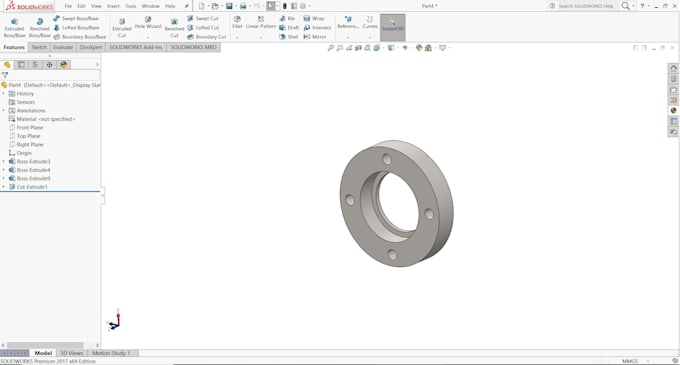This screenshot has width=680, height=365.
Task: Open the File menu
Action: point(68,6)
